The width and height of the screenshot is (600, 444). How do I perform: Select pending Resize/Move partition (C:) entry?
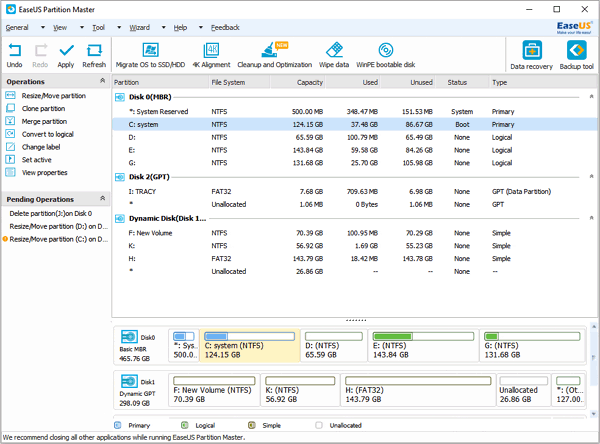[x=59, y=239]
